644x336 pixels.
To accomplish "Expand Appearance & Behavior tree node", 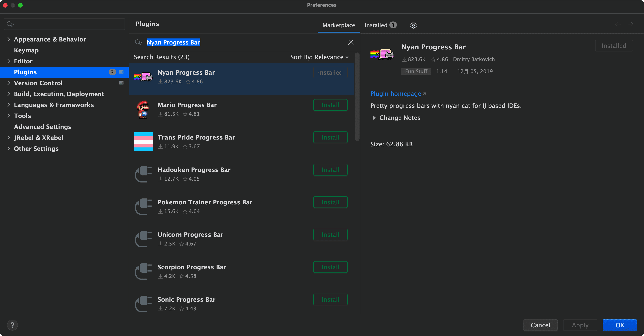I will click(9, 39).
